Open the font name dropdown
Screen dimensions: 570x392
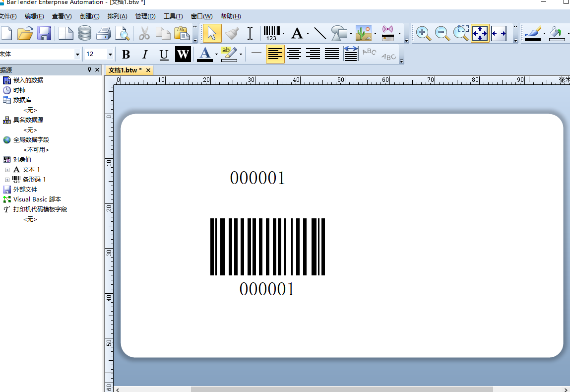click(77, 54)
